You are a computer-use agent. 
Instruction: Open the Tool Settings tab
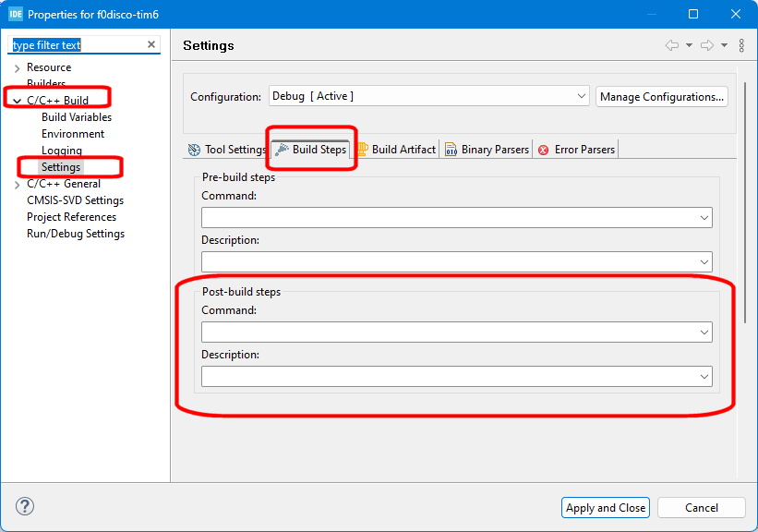(x=226, y=150)
